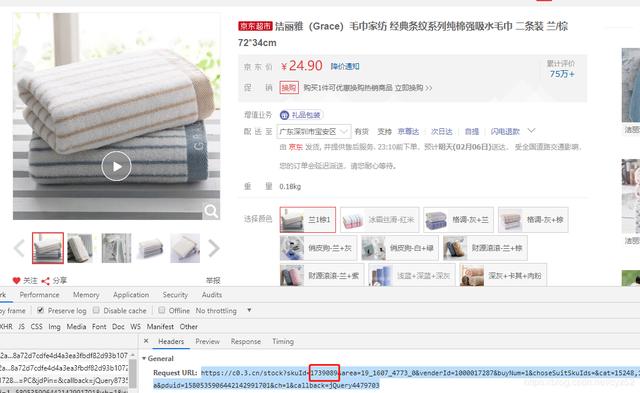Select fourth stacked towel thumbnail

tap(151, 248)
